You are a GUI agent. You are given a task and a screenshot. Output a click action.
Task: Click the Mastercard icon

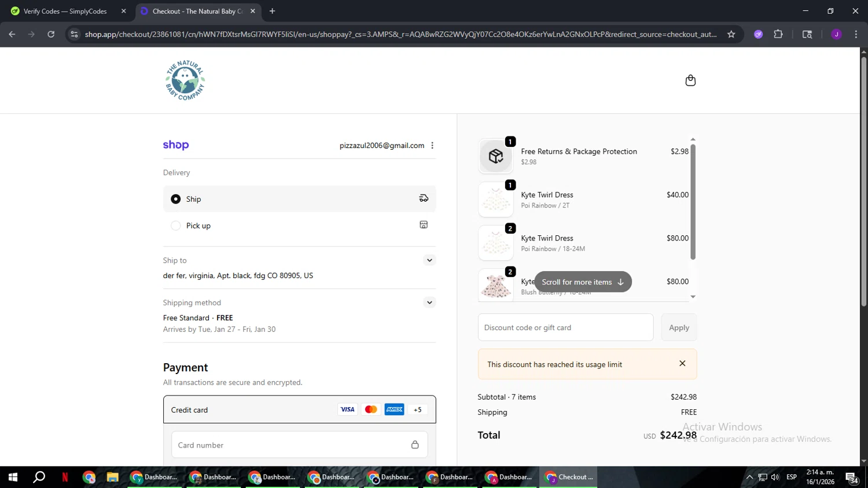click(371, 409)
